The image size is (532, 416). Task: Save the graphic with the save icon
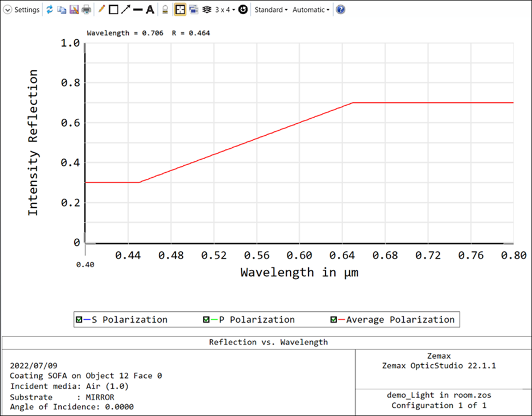pos(74,9)
